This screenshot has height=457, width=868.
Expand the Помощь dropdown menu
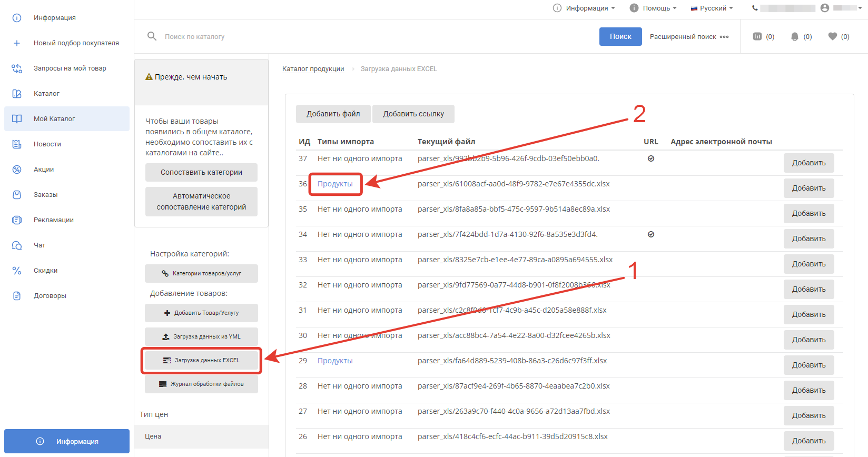coord(654,8)
